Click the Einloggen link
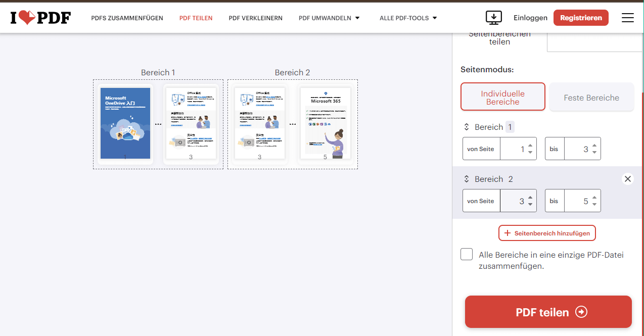Screen dimensions: 644x336 click(530, 18)
